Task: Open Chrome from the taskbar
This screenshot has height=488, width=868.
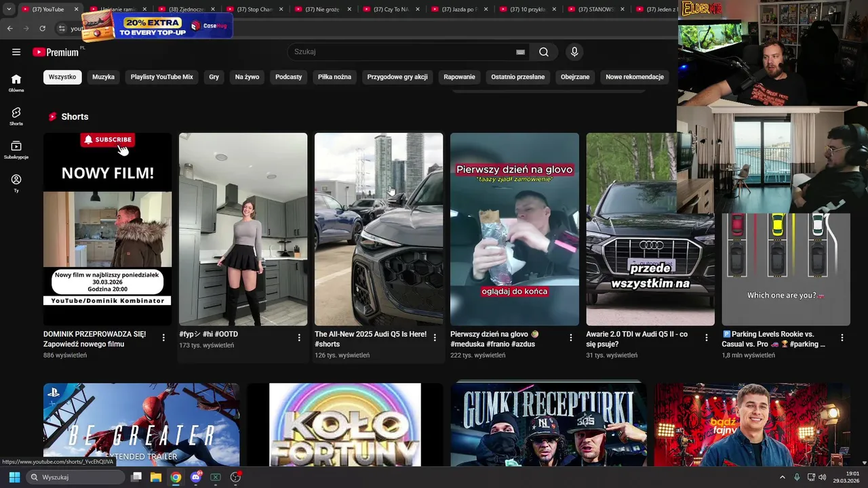Action: pyautogui.click(x=176, y=477)
